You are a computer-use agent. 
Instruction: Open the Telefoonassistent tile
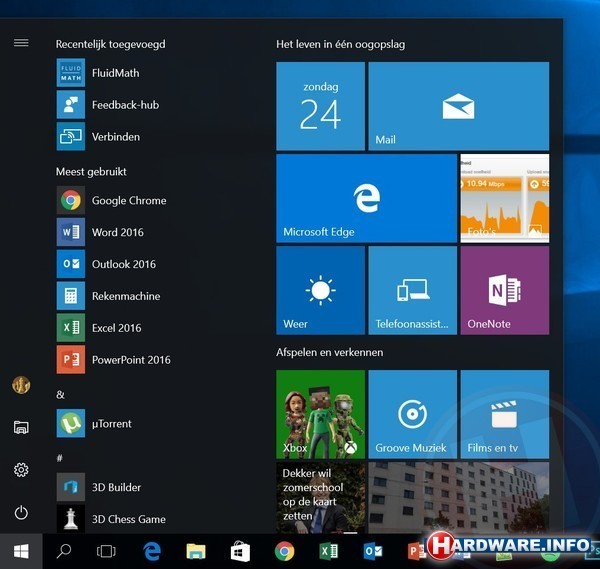pyautogui.click(x=412, y=290)
